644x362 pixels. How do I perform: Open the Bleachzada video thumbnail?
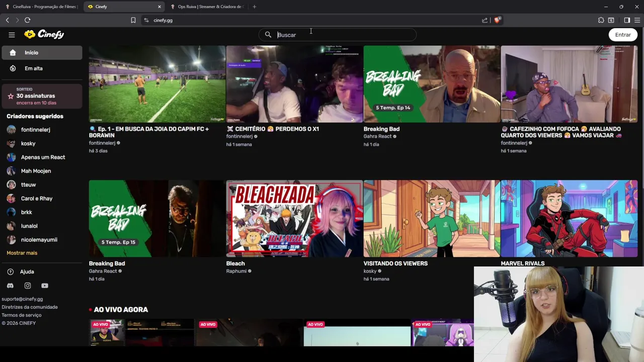(294, 218)
